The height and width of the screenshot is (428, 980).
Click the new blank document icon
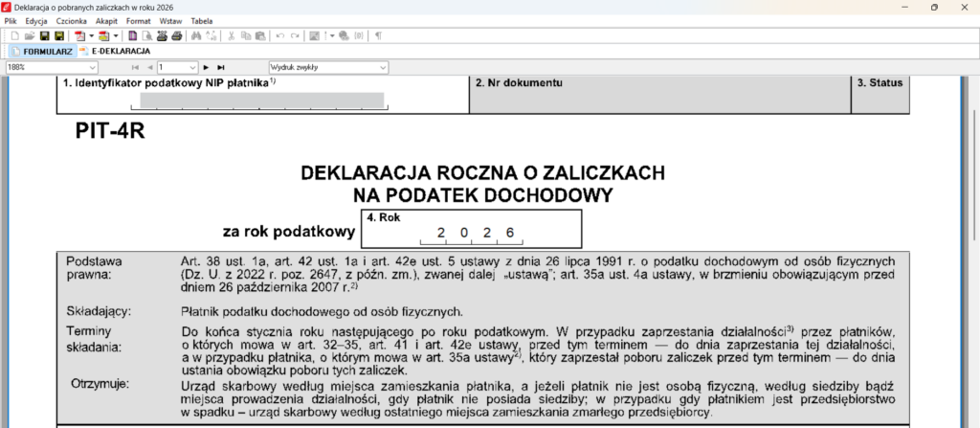[x=15, y=35]
